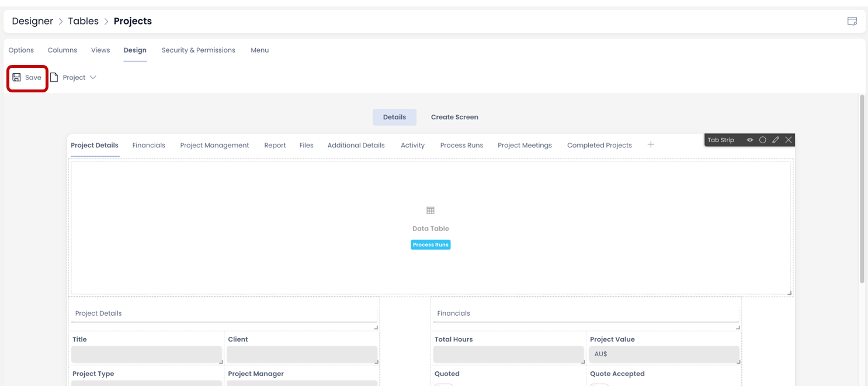Click the Data Table label
This screenshot has width=868, height=386.
pos(430,229)
